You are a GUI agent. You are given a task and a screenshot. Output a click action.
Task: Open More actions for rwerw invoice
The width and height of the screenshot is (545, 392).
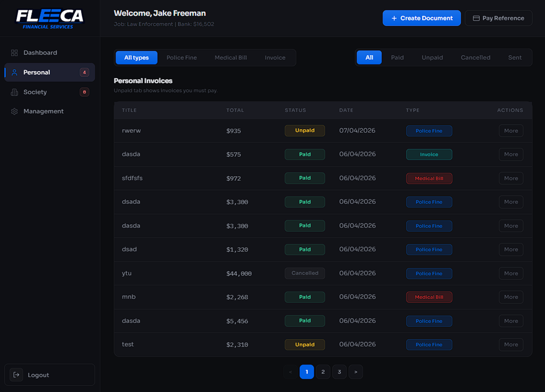coord(511,131)
